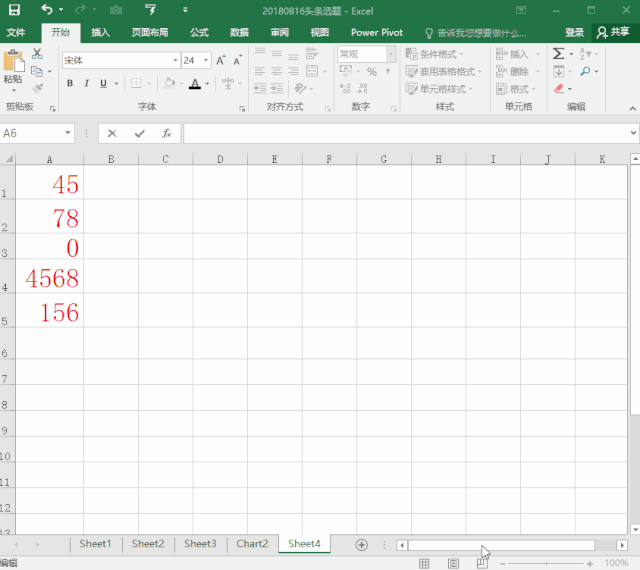Click the zoom slider in status bar
This screenshot has width=640, height=570.
pyautogui.click(x=546, y=563)
